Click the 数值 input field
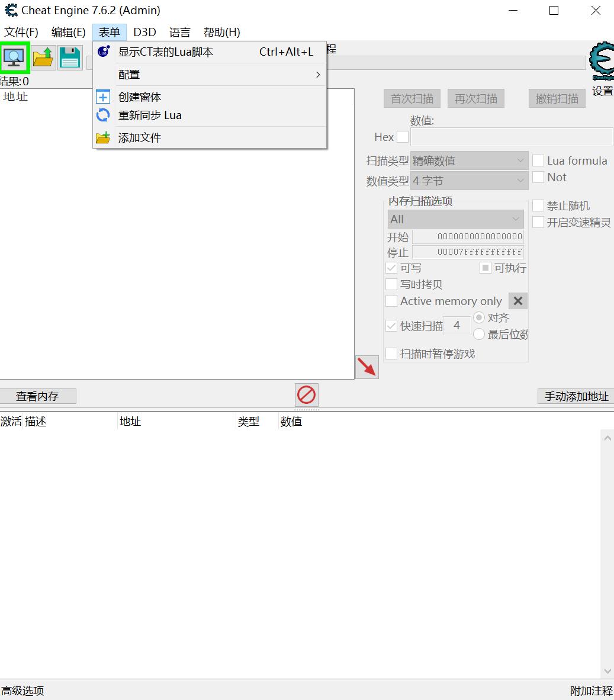This screenshot has width=614, height=700. 512,137
